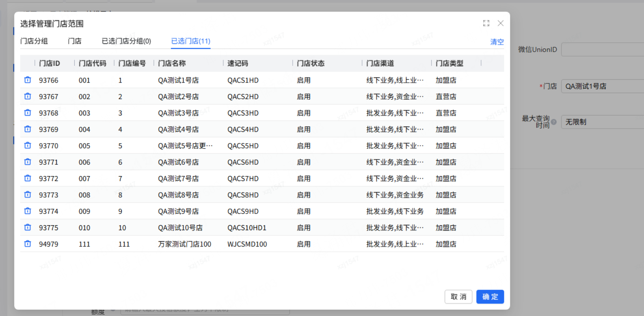Delete the row for store 93773
The height and width of the screenshot is (316, 644).
tap(28, 195)
